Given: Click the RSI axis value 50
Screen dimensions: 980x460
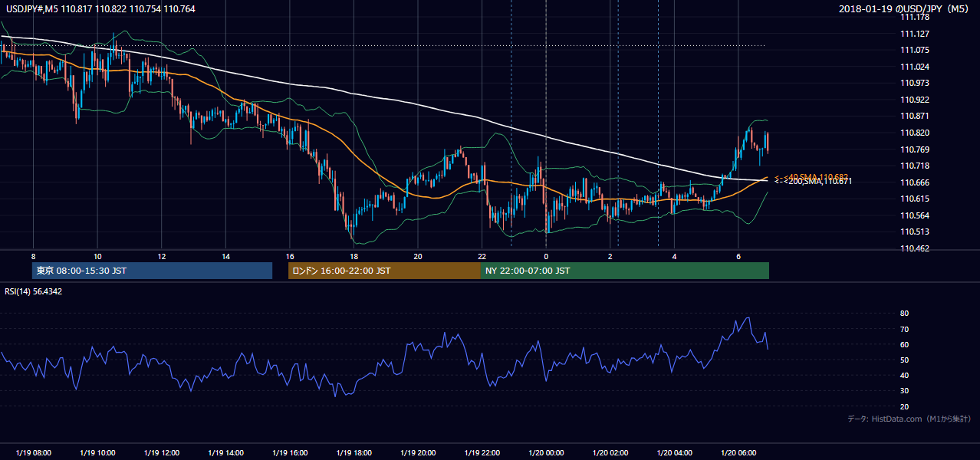Looking at the screenshot, I should 904,360.
